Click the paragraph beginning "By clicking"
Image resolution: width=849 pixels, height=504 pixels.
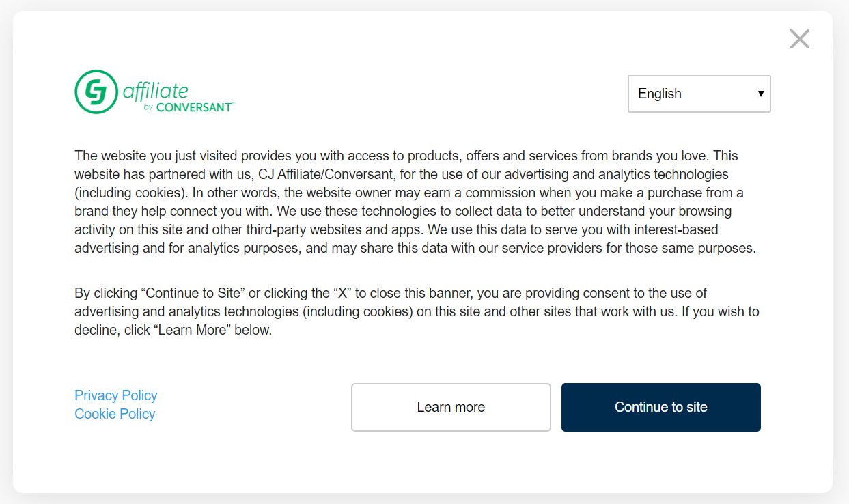(x=417, y=311)
